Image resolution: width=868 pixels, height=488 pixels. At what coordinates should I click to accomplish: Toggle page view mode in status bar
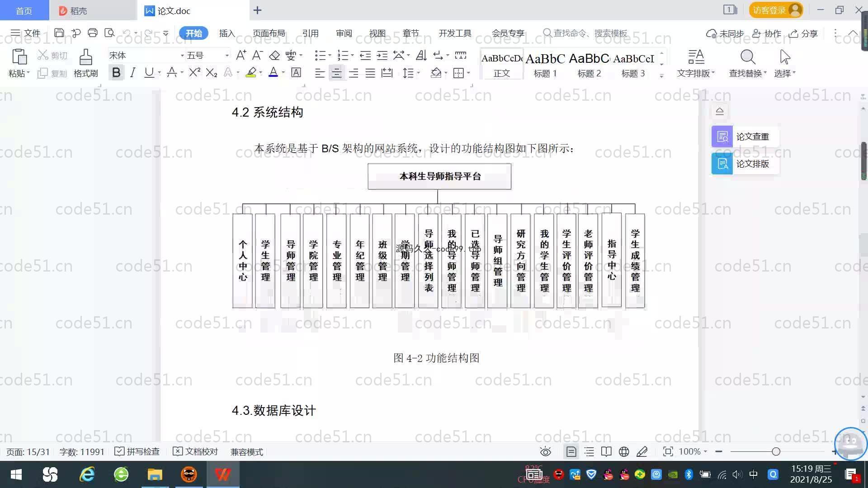pyautogui.click(x=571, y=451)
